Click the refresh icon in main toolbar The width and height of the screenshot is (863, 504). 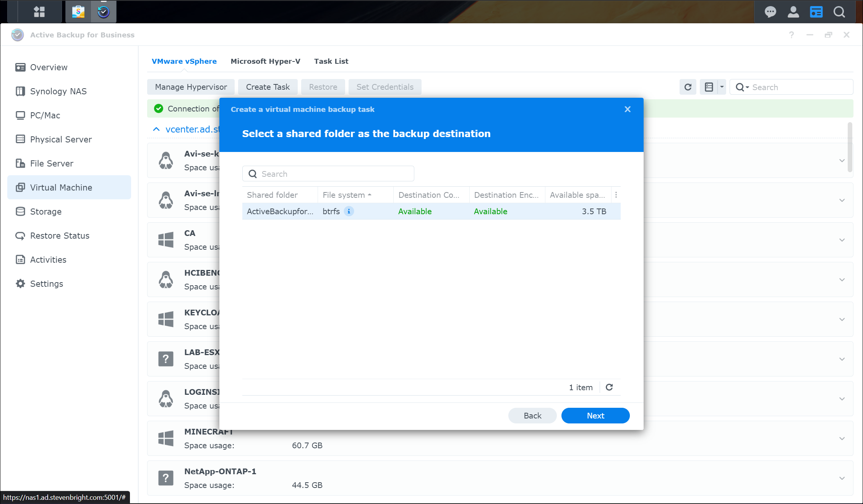[x=688, y=87]
